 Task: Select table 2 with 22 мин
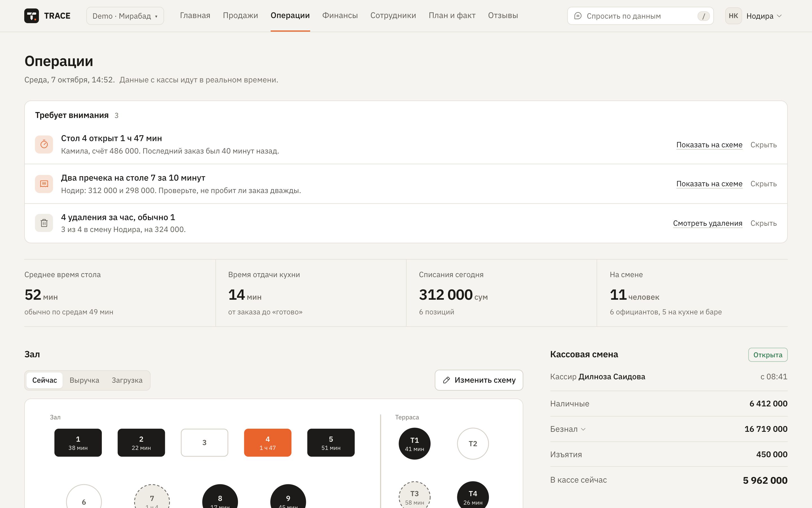pyautogui.click(x=141, y=443)
